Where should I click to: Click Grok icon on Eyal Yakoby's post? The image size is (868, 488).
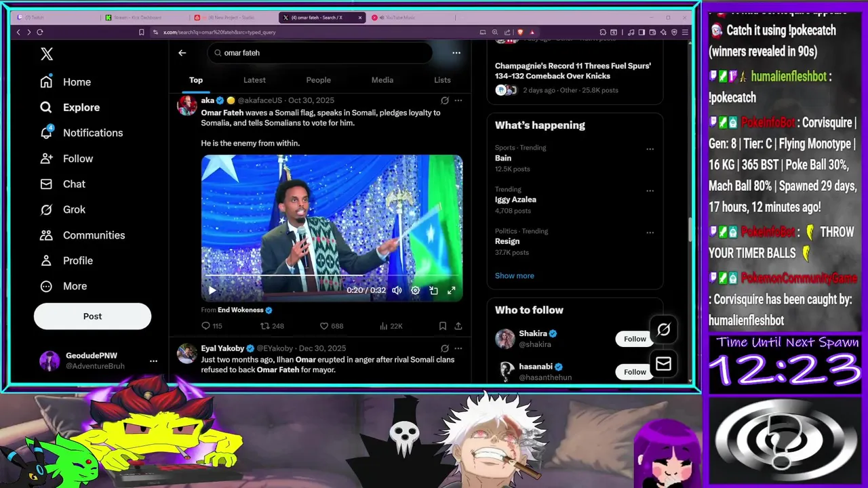445,348
